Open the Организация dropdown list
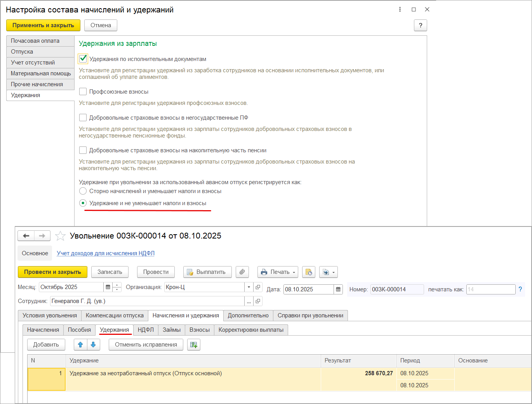The image size is (532, 404). (x=249, y=287)
